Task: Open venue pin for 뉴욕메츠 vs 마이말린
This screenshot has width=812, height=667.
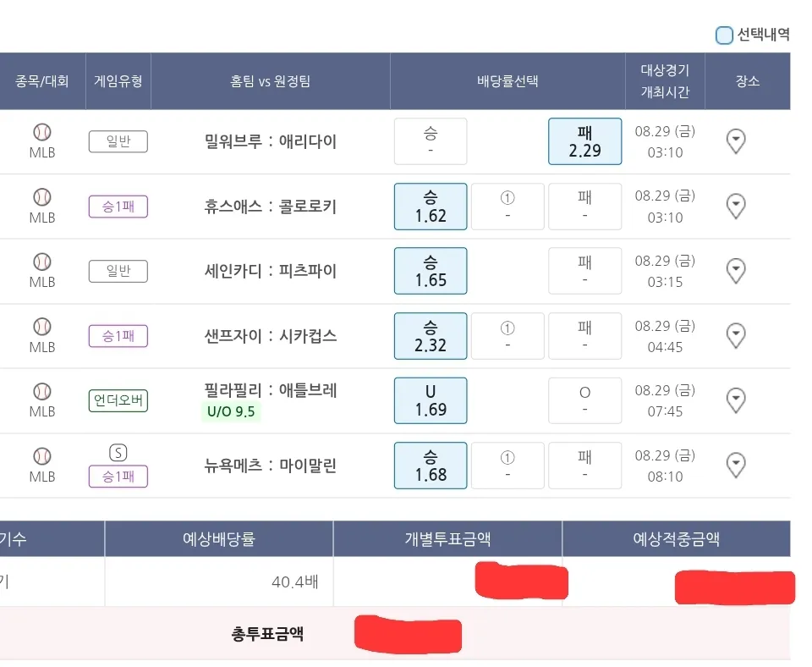Action: pyautogui.click(x=736, y=465)
